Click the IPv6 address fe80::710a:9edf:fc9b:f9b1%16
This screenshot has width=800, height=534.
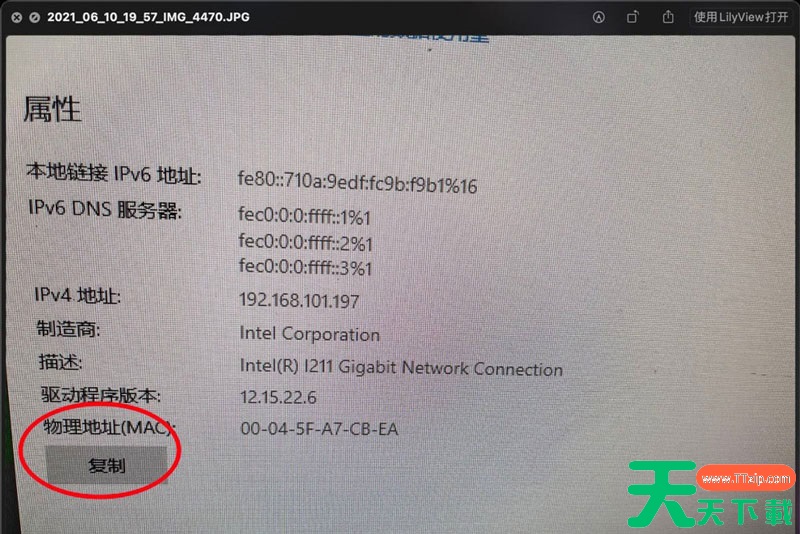pos(357,182)
